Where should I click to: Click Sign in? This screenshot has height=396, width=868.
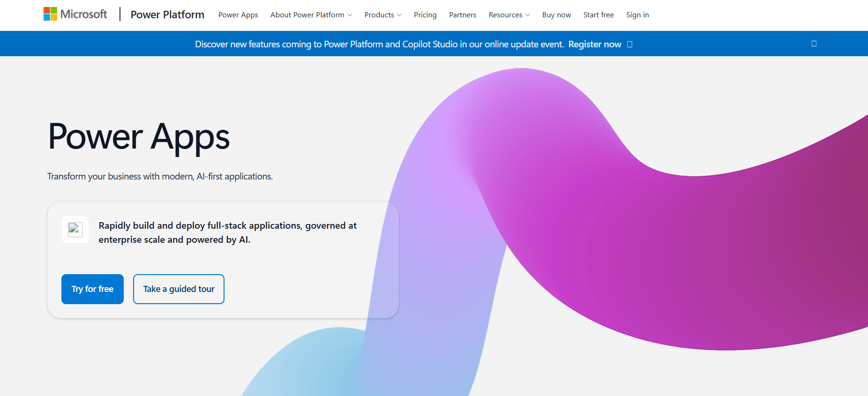point(637,15)
